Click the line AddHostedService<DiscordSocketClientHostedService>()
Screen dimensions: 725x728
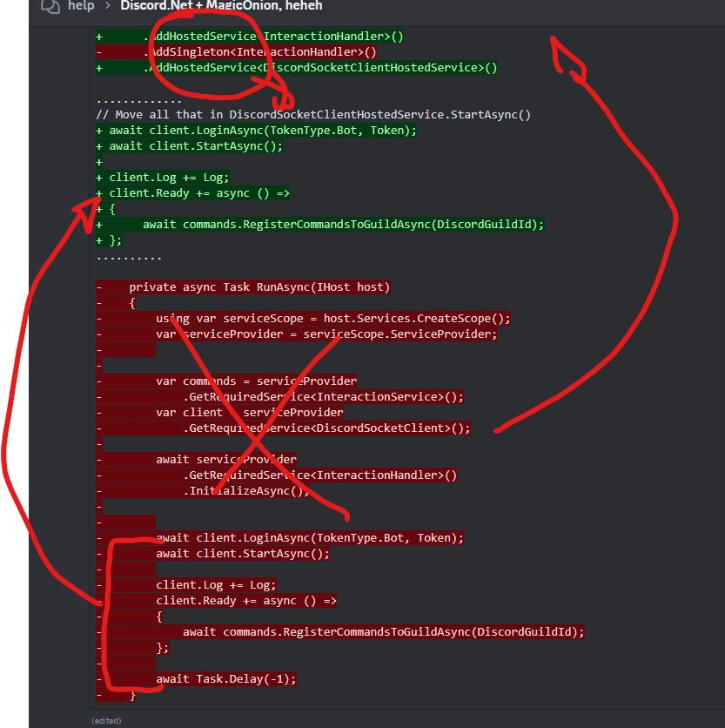[297, 68]
